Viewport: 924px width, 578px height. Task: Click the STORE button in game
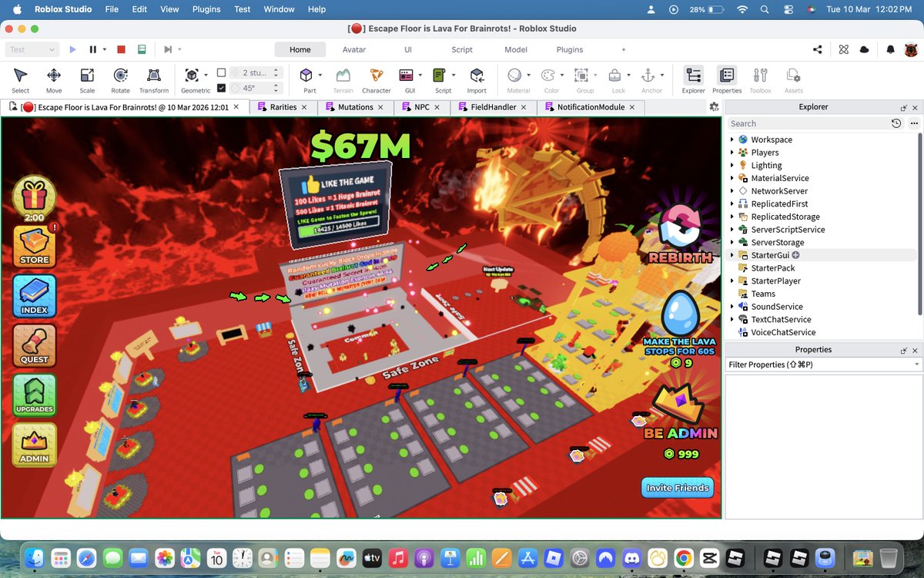pos(35,246)
